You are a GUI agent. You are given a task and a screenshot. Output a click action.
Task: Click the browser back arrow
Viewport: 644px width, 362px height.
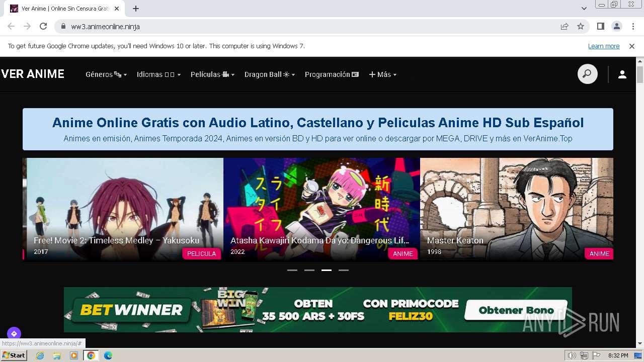coord(11,26)
